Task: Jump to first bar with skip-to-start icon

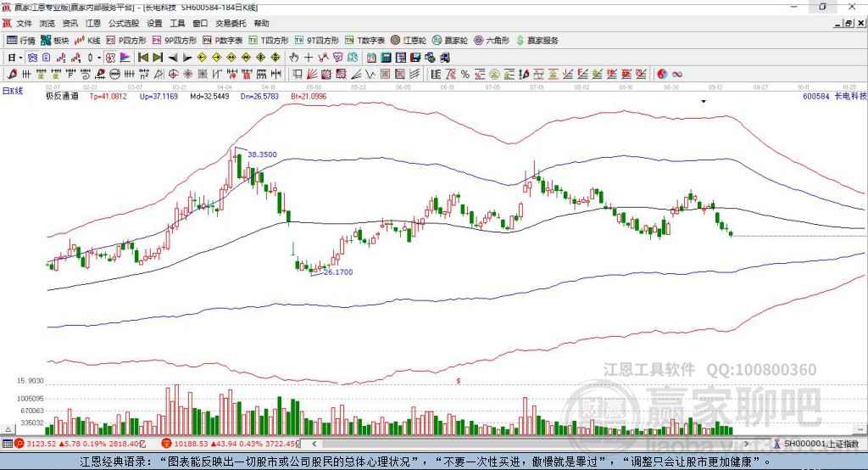Action: (x=143, y=58)
